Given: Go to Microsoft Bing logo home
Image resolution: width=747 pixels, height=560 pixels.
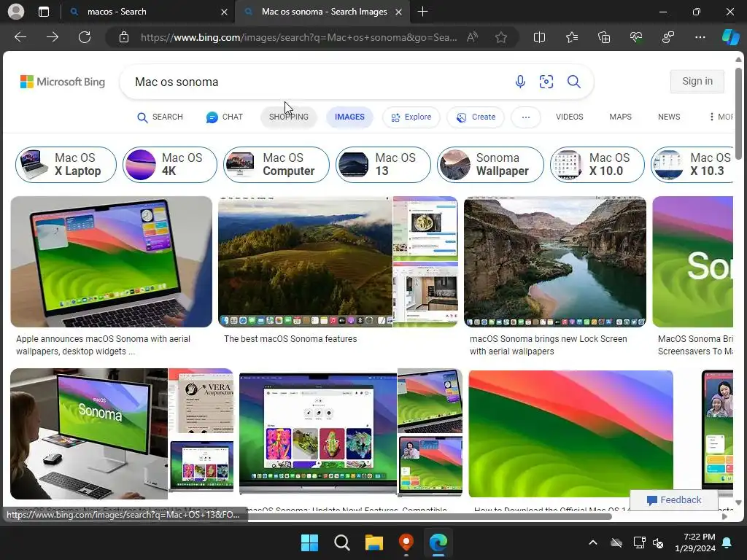Looking at the screenshot, I should coord(63,82).
